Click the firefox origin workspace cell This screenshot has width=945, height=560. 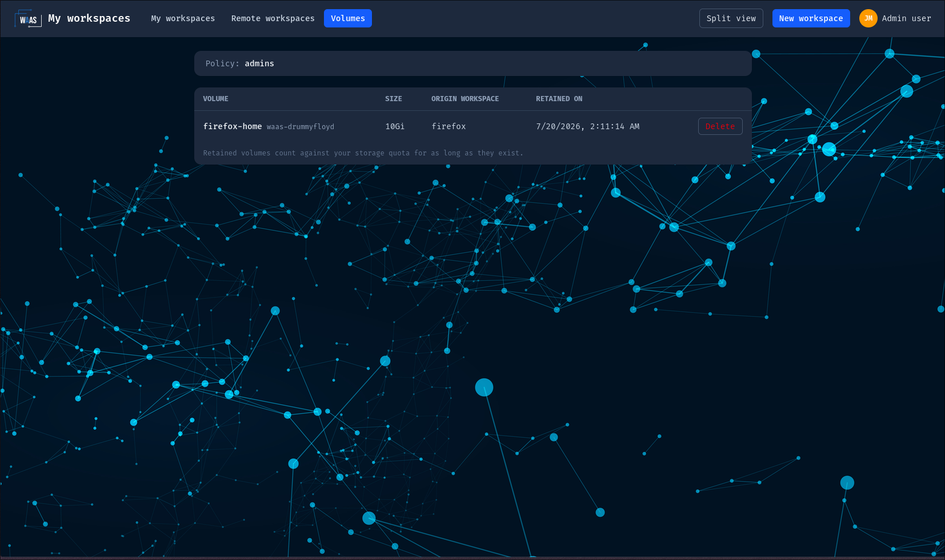449,126
